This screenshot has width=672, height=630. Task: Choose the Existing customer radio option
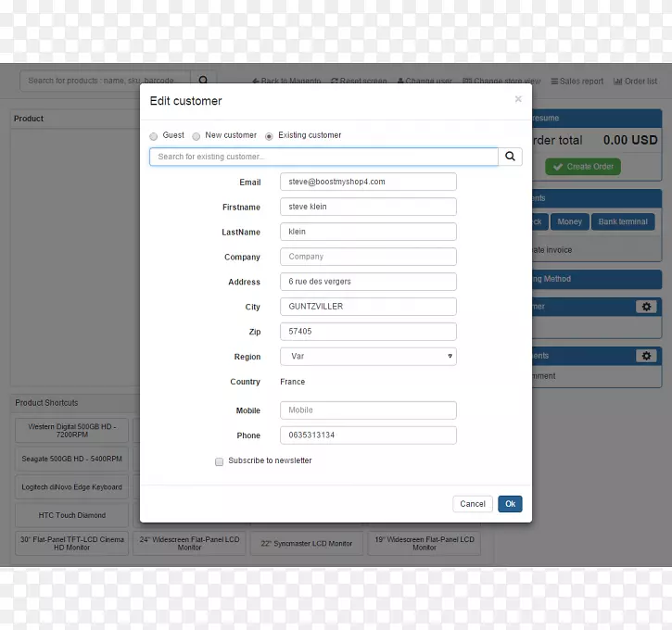pyautogui.click(x=269, y=136)
